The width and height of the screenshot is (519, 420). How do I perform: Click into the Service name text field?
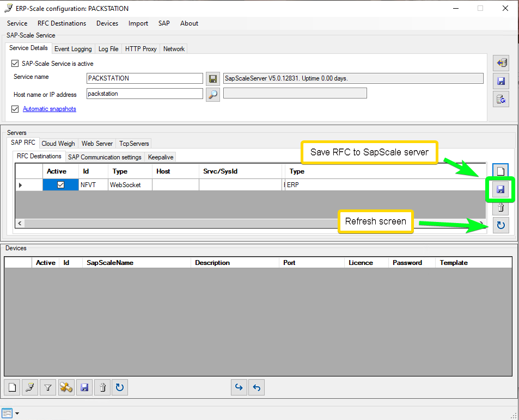click(x=145, y=78)
